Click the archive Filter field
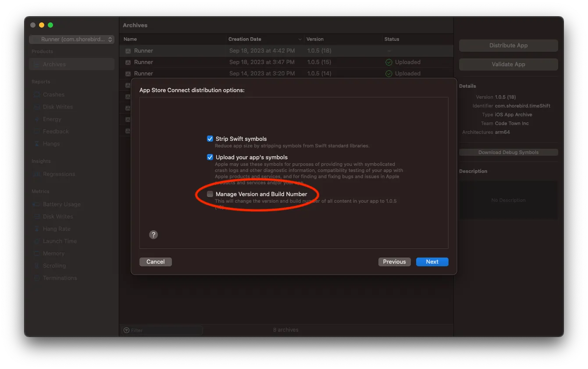Screen dimensions: 588x369 click(162, 330)
